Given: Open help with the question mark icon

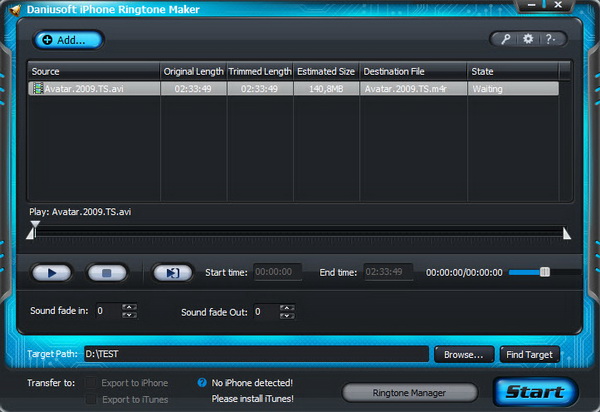Looking at the screenshot, I should 550,39.
